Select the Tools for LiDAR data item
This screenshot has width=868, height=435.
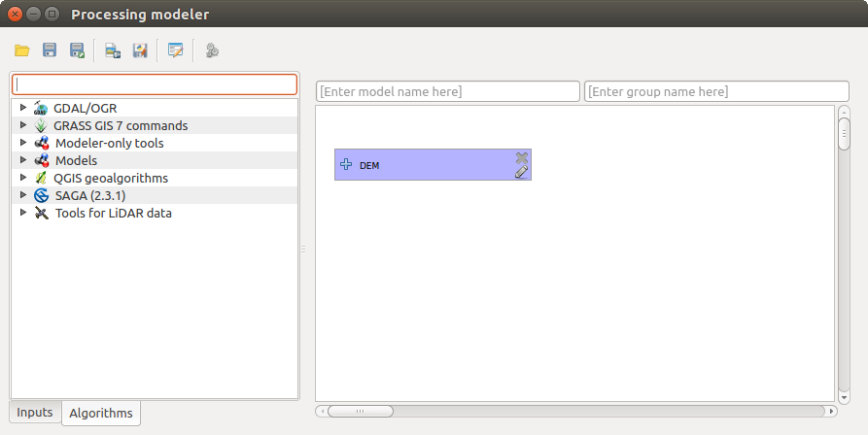[x=113, y=213]
